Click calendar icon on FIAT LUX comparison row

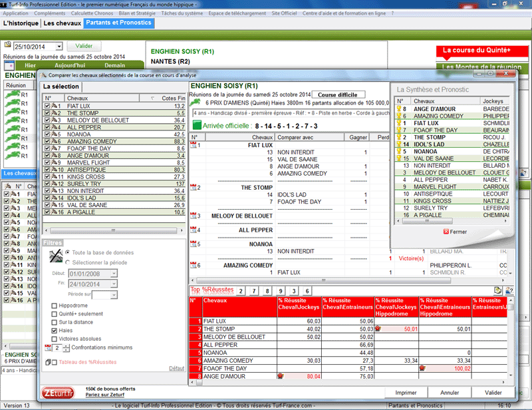click(x=194, y=145)
